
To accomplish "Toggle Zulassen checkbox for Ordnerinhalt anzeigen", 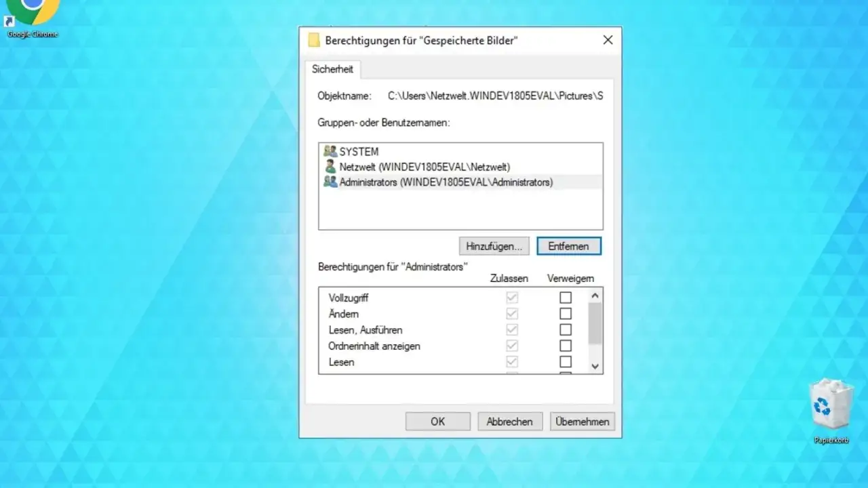I will [512, 346].
